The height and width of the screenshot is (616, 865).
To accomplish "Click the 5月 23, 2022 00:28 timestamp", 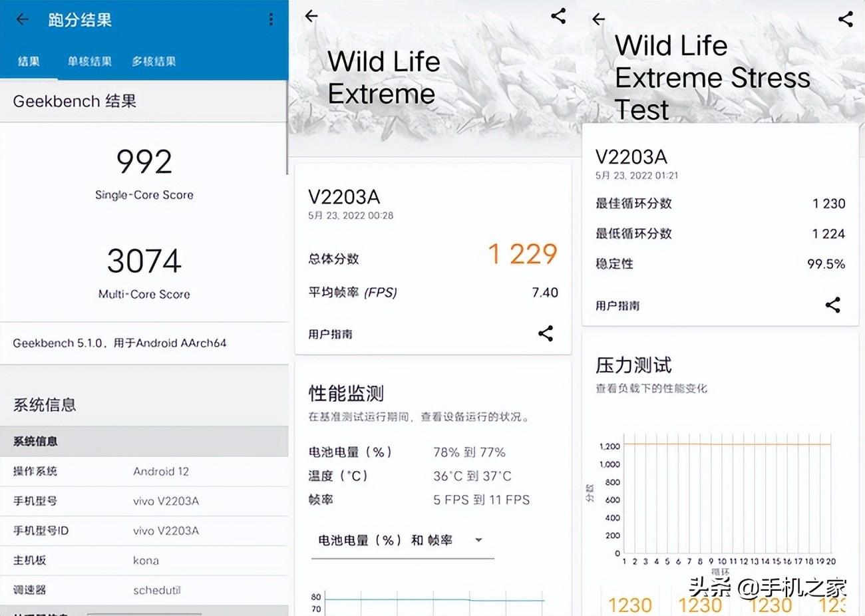I will coord(351,216).
